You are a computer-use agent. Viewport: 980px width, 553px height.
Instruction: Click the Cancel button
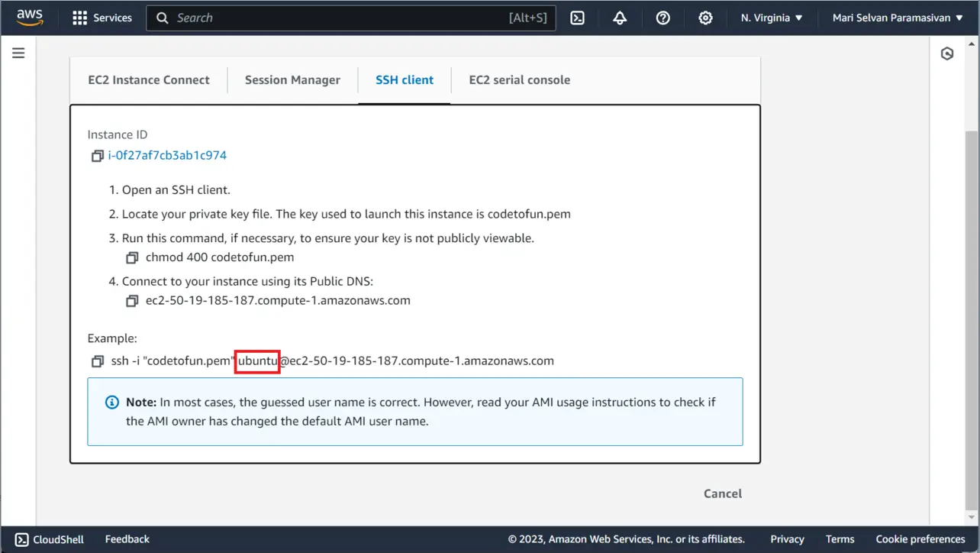(723, 493)
